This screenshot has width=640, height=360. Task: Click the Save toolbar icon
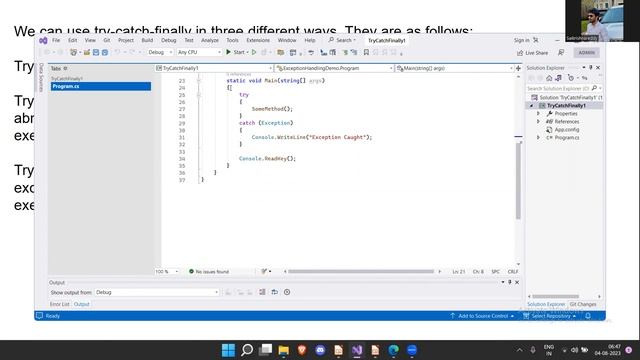tap(96, 52)
